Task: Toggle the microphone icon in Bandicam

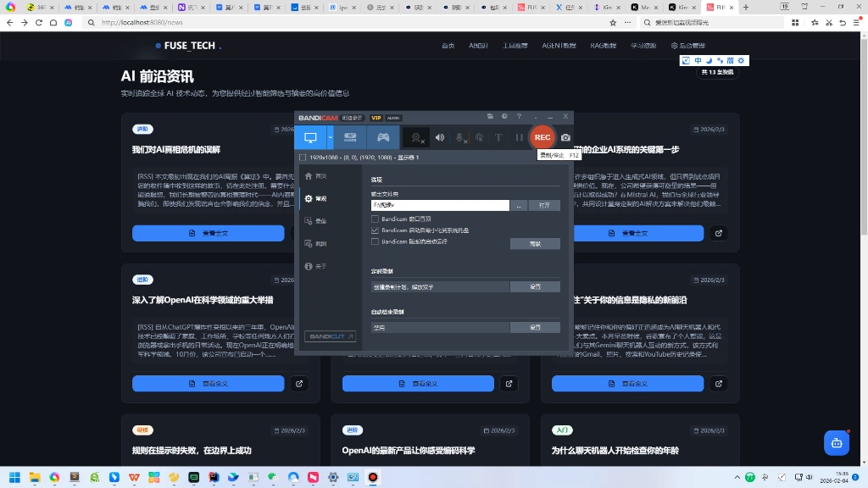Action: [460, 138]
